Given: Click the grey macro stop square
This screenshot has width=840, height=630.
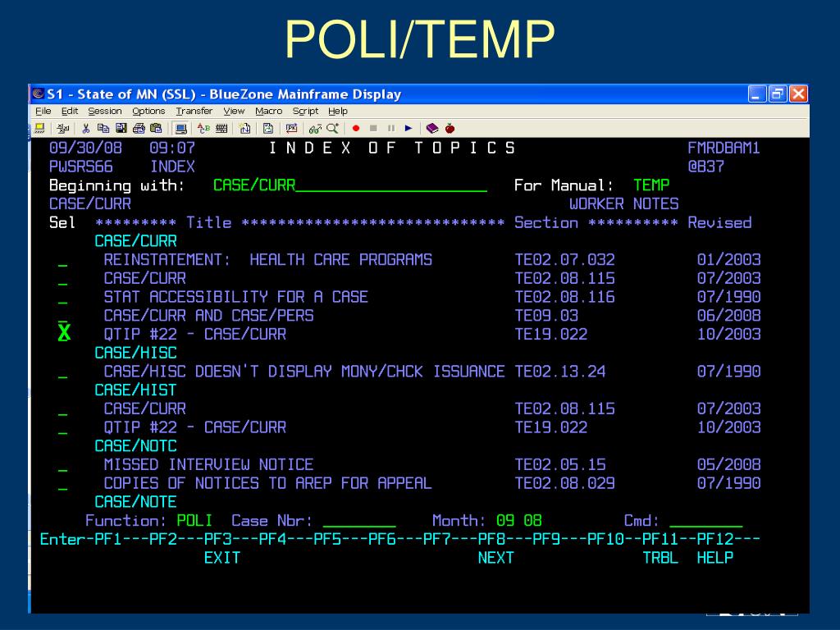Looking at the screenshot, I should (373, 129).
